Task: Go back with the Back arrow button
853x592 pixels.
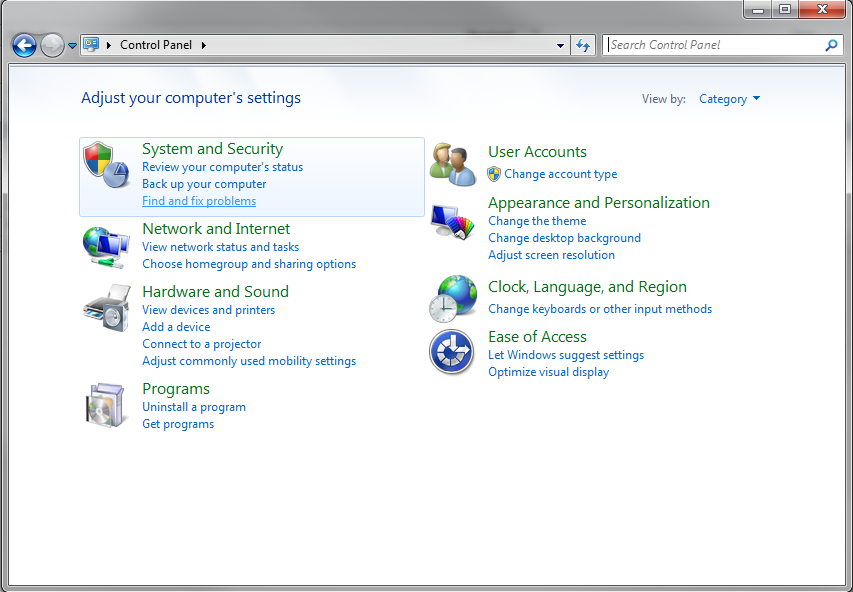Action: point(24,45)
